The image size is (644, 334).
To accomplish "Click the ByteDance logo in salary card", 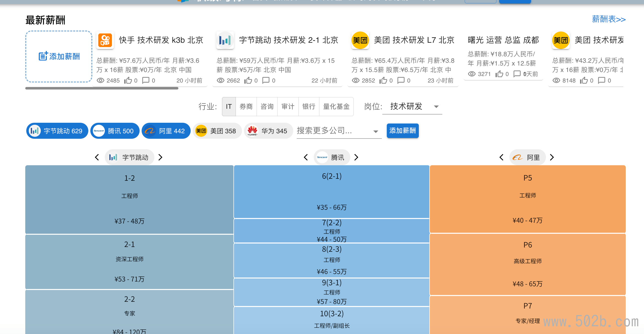I will [225, 40].
